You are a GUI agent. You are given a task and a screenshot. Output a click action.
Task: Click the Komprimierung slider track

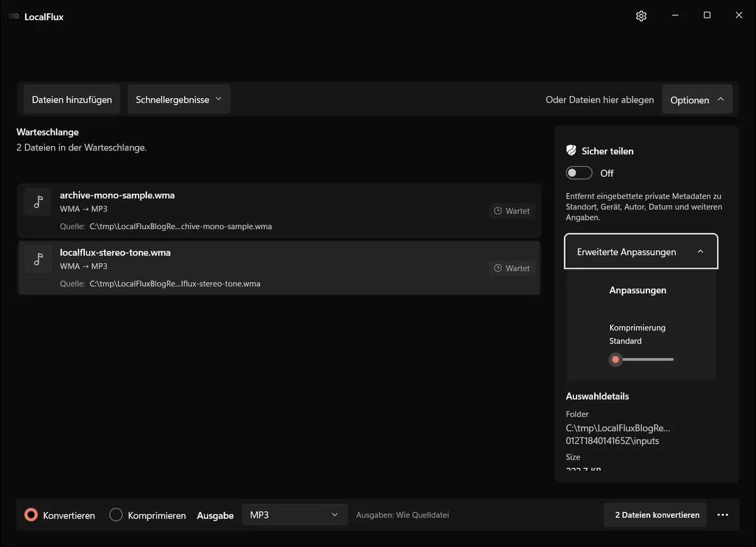point(642,359)
